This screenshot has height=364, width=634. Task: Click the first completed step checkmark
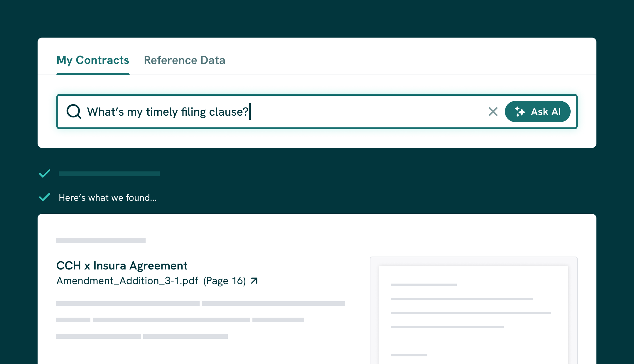45,173
